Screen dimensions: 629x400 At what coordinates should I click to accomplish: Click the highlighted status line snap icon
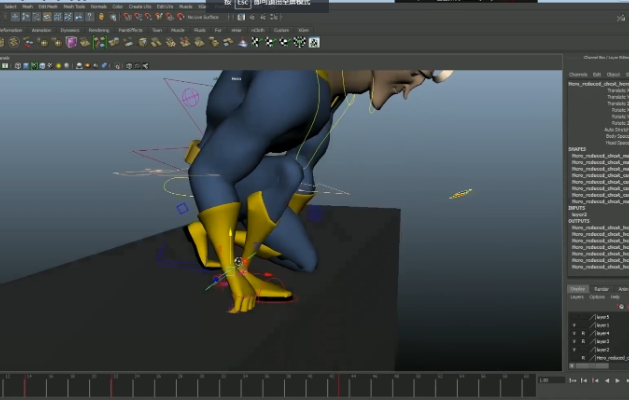(x=47, y=17)
